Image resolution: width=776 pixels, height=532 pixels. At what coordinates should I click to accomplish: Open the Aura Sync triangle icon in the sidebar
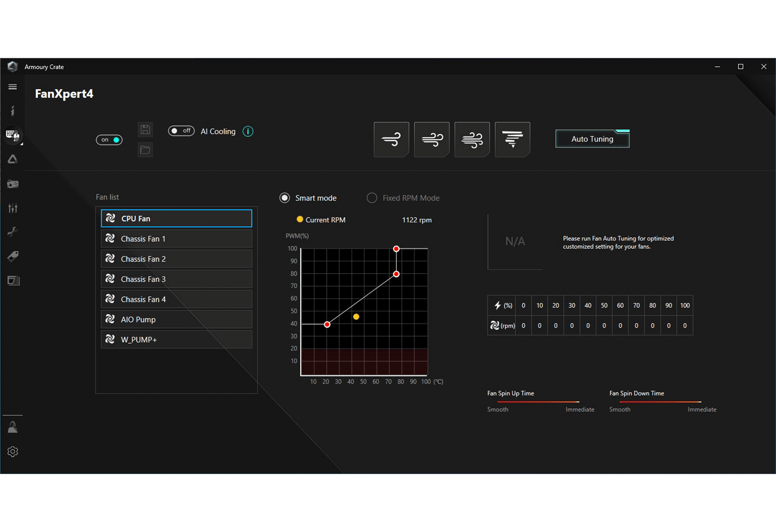pos(13,159)
